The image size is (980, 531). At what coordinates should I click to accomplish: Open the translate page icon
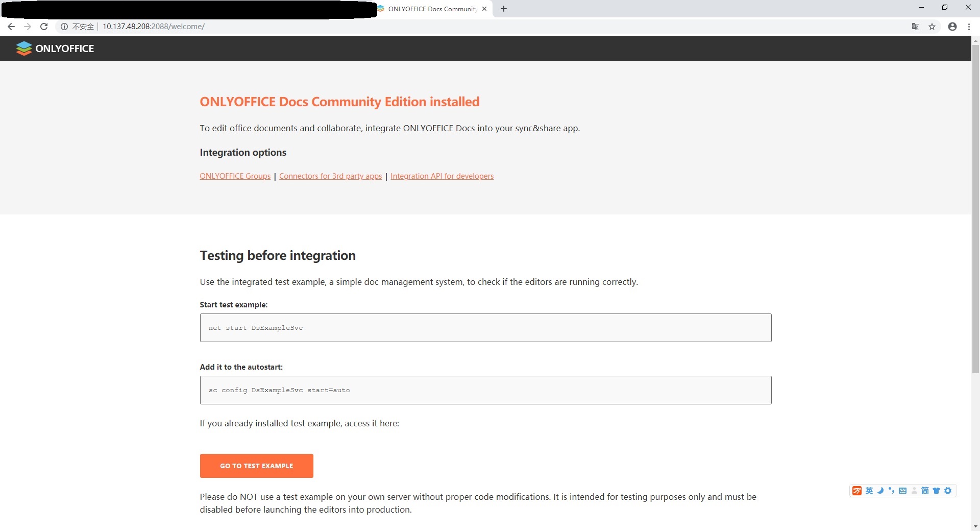(x=916, y=27)
